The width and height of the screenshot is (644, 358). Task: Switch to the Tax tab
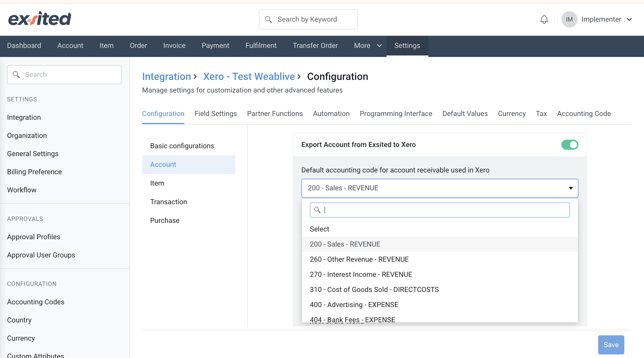pyautogui.click(x=541, y=114)
